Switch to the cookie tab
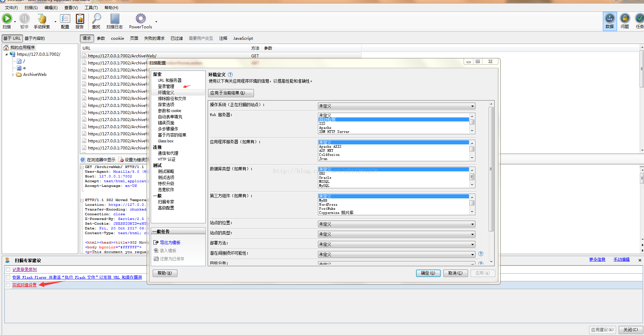Viewport: 644px width, 335px height. click(117, 38)
